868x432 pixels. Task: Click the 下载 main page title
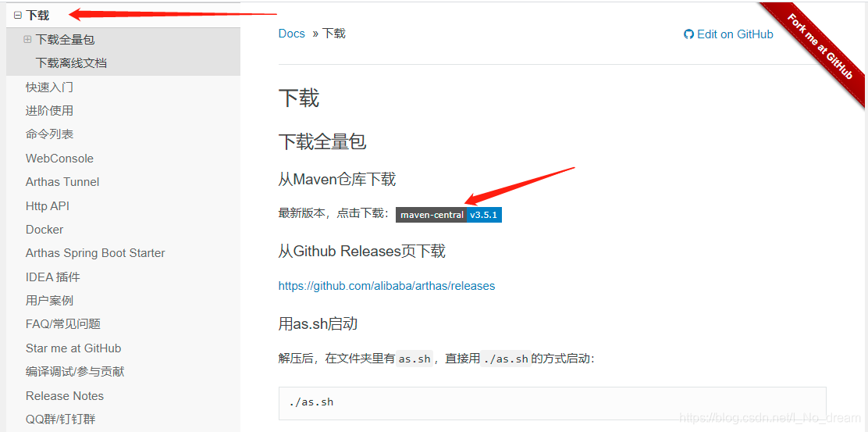pyautogui.click(x=299, y=98)
